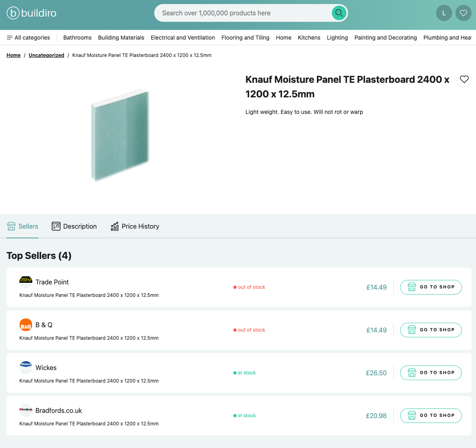This screenshot has height=448, width=476.
Task: Click the Description tab icon
Action: 56,226
